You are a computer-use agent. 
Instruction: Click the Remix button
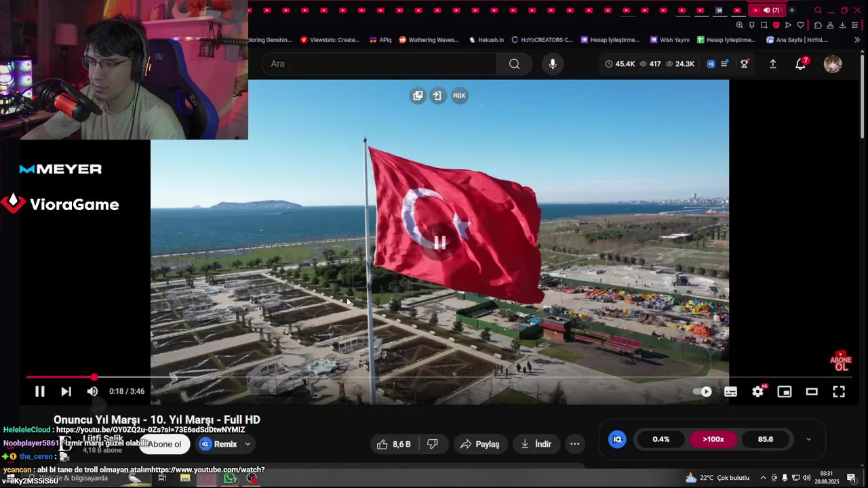click(218, 444)
